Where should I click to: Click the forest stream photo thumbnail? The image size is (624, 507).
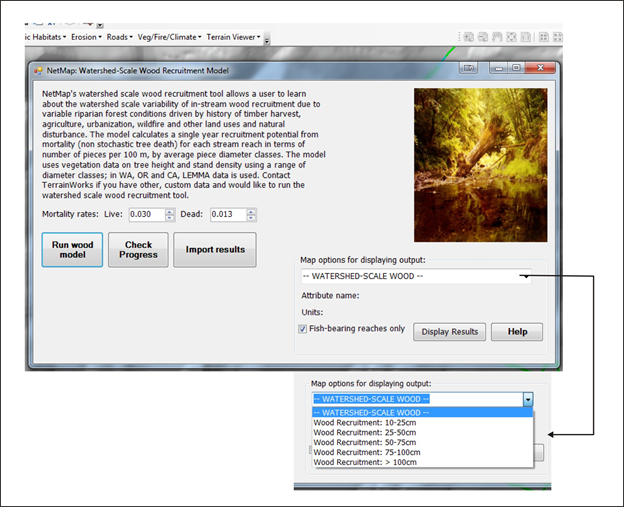[481, 155]
